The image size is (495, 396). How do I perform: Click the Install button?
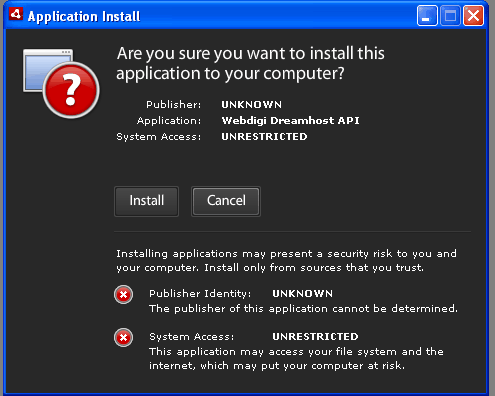[x=146, y=201]
